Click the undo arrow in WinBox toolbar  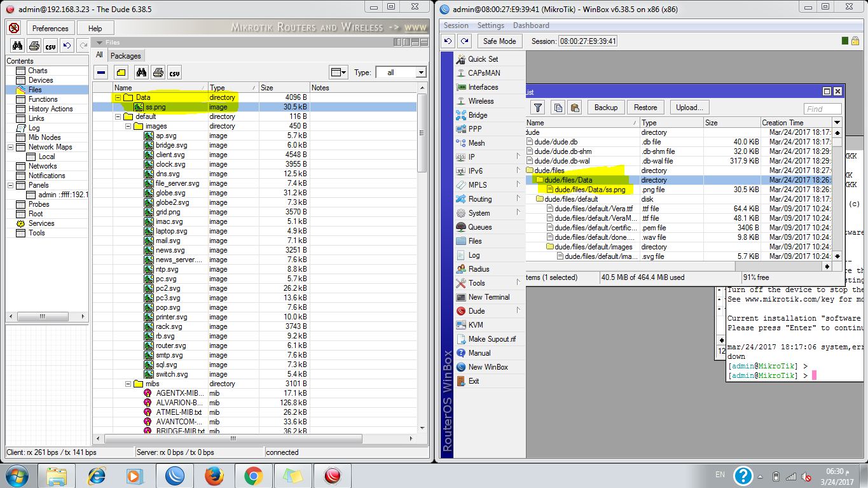448,41
